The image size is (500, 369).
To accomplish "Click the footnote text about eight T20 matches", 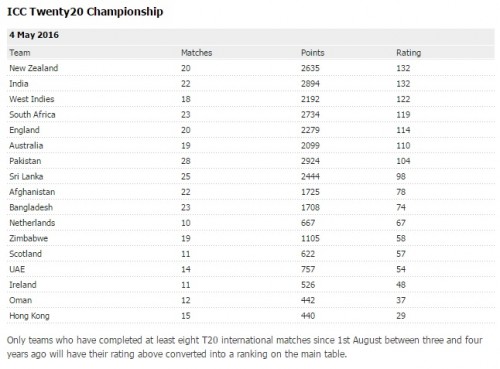I will [245, 347].
